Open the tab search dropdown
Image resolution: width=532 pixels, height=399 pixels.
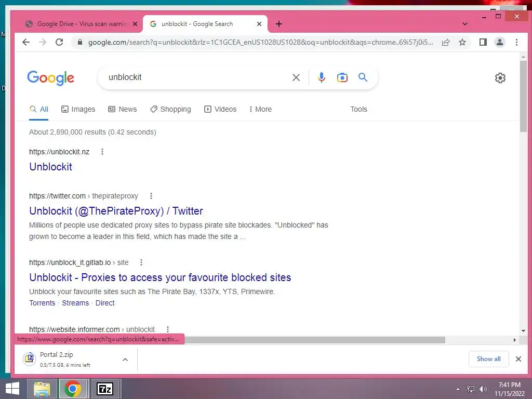[x=465, y=24]
